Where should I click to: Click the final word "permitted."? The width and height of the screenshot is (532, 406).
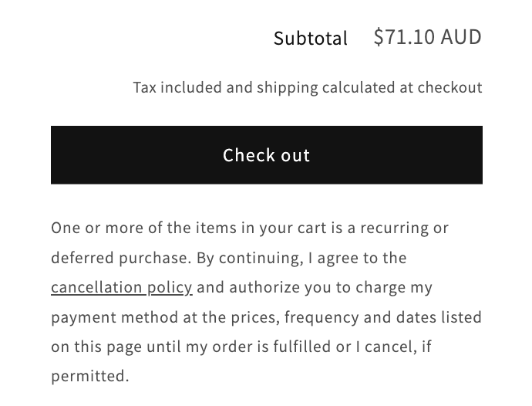[90, 376]
